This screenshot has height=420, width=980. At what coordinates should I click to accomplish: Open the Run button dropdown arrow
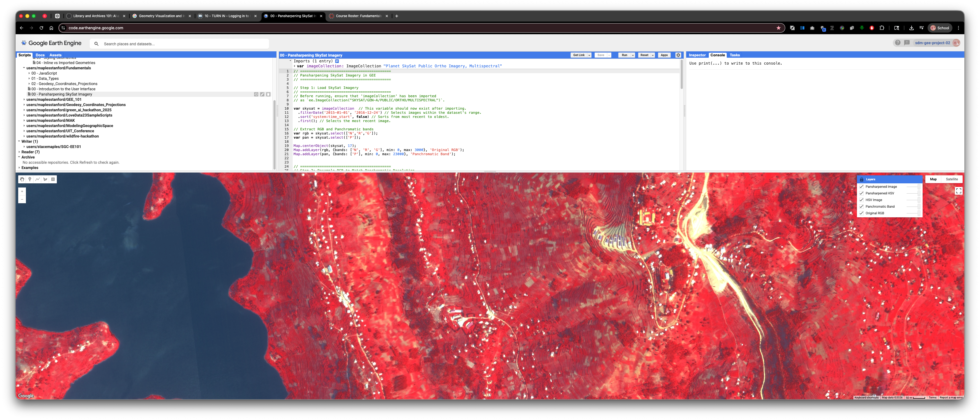[633, 55]
